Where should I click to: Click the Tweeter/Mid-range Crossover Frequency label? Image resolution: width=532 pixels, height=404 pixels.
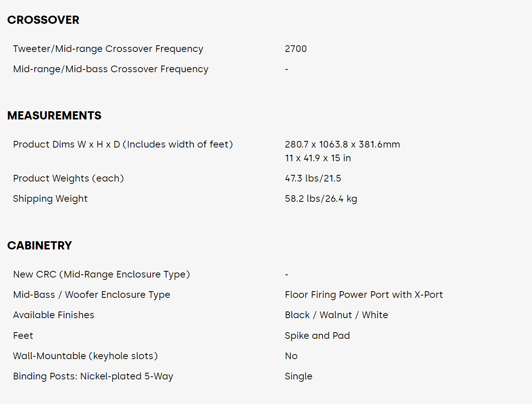click(x=108, y=49)
